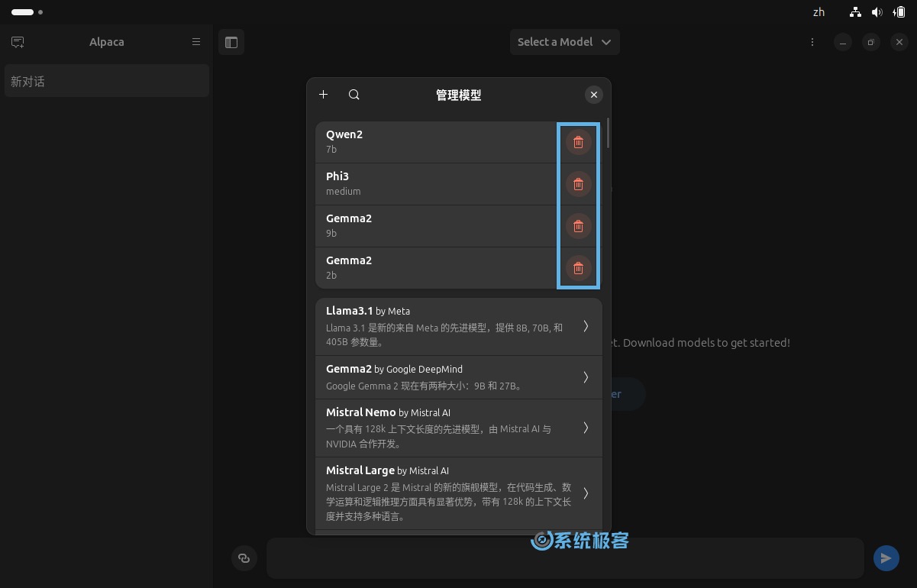This screenshot has width=917, height=588.
Task: Open the three-dot main menu
Action: click(x=812, y=42)
